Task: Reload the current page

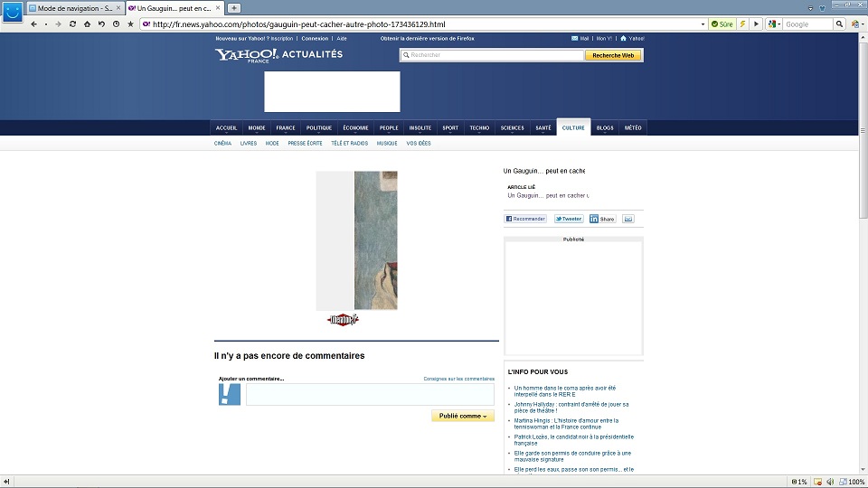Action: [x=72, y=23]
